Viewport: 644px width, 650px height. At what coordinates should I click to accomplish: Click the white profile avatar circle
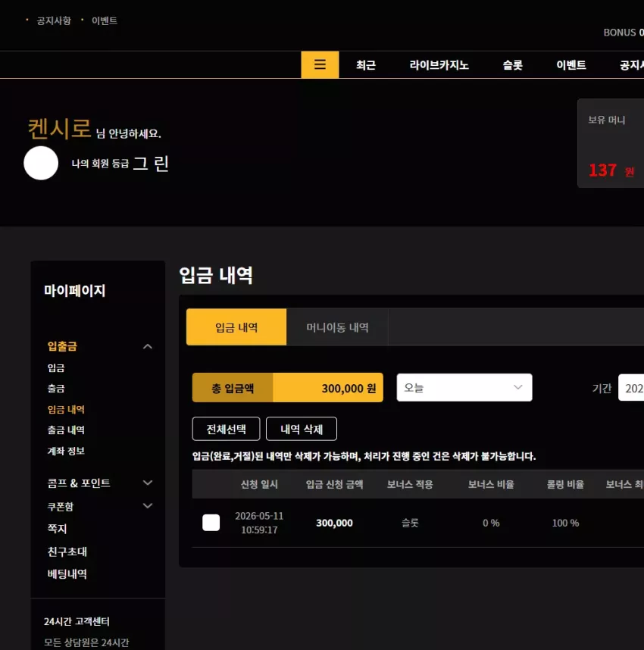click(41, 163)
